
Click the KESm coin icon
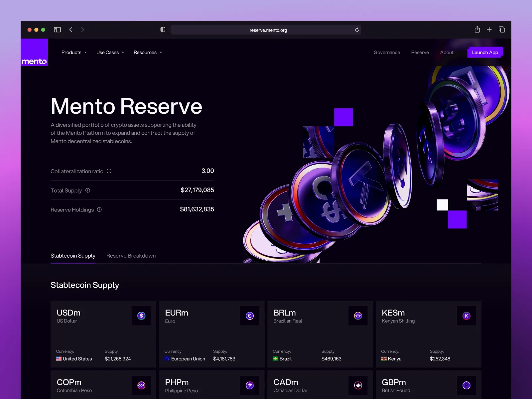(466, 316)
